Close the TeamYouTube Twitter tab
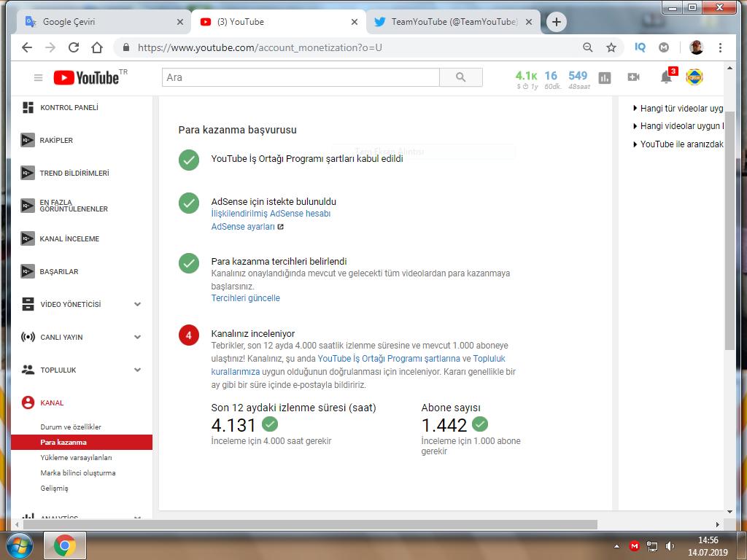This screenshot has height=560, width=747. [x=529, y=22]
